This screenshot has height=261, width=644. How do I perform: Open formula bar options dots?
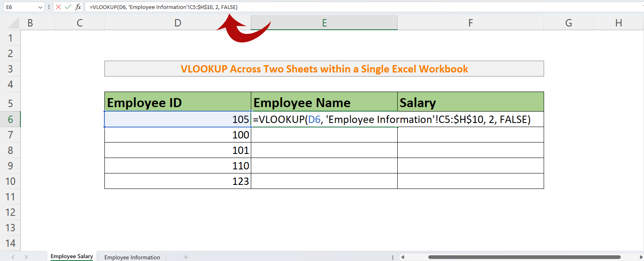pos(49,7)
